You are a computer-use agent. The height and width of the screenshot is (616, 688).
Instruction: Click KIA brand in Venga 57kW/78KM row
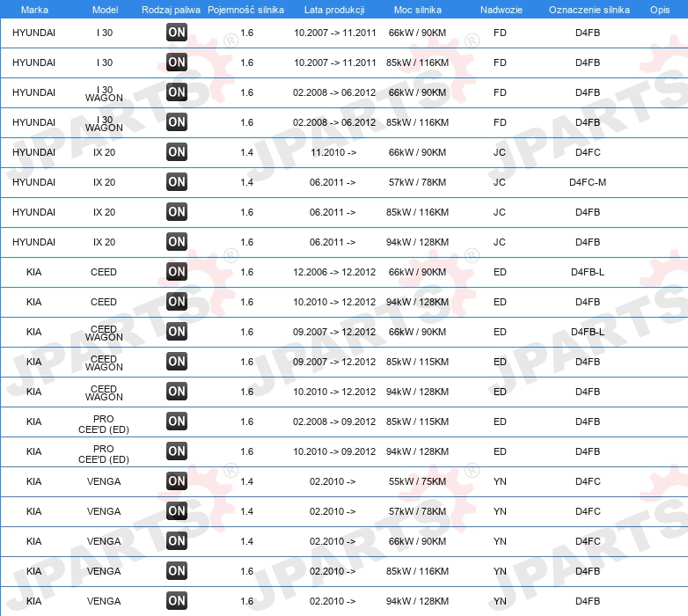33,511
